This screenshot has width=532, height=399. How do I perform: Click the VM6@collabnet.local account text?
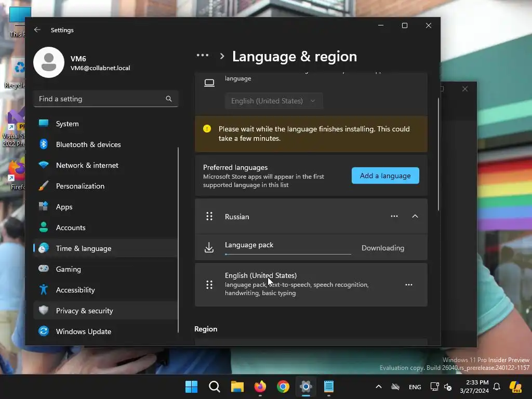(x=100, y=68)
